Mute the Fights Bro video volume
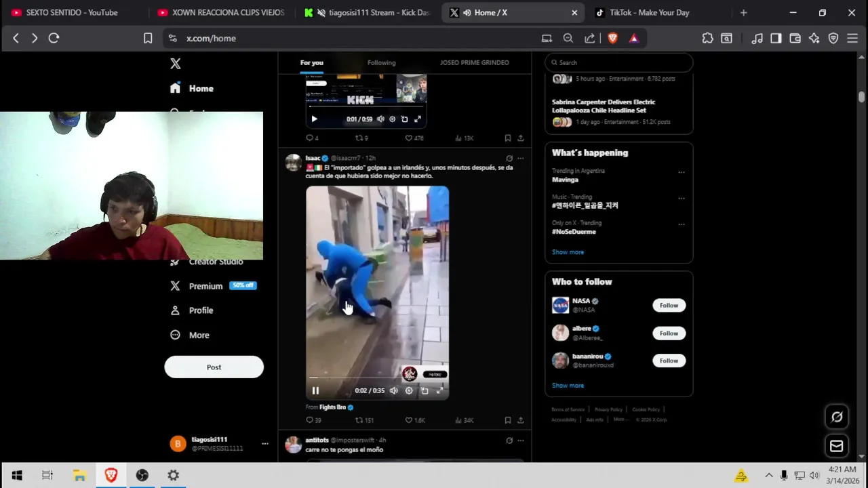 tap(393, 390)
